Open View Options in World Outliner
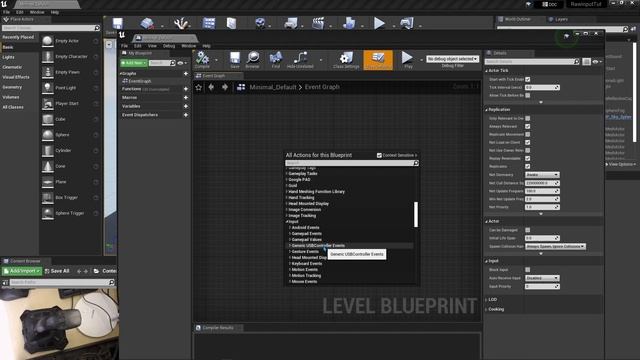 tap(620, 164)
